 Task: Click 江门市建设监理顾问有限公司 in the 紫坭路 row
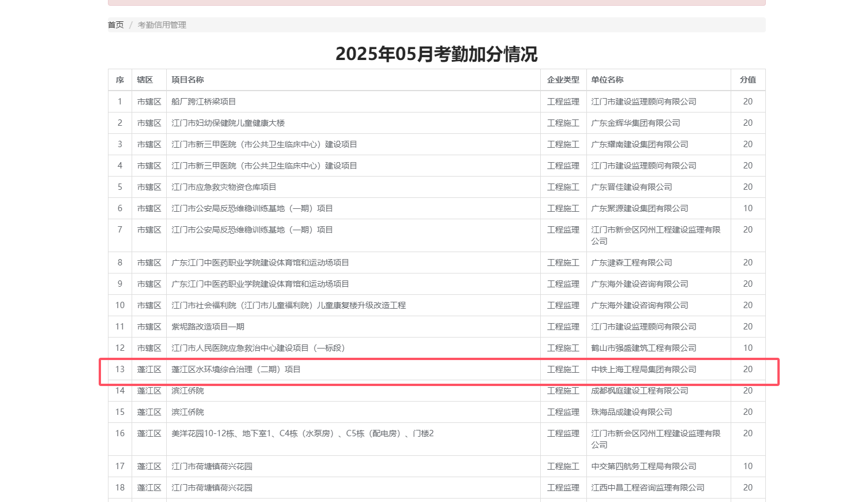point(643,327)
